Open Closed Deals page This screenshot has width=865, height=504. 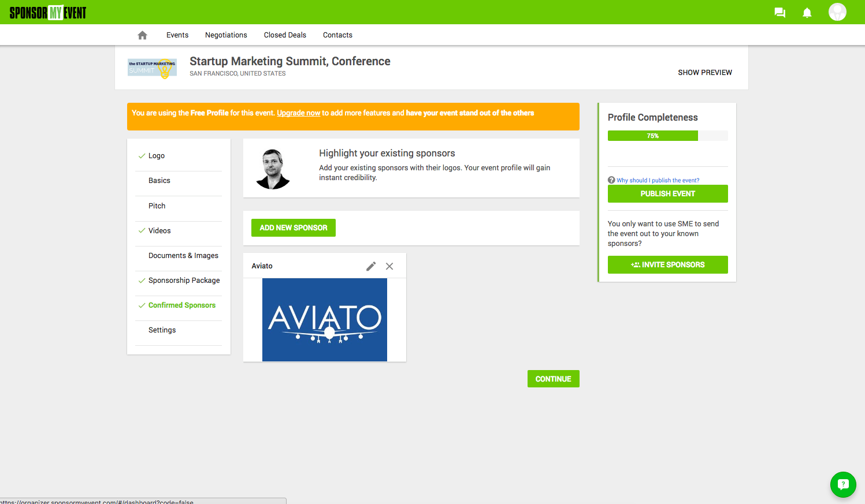(285, 35)
